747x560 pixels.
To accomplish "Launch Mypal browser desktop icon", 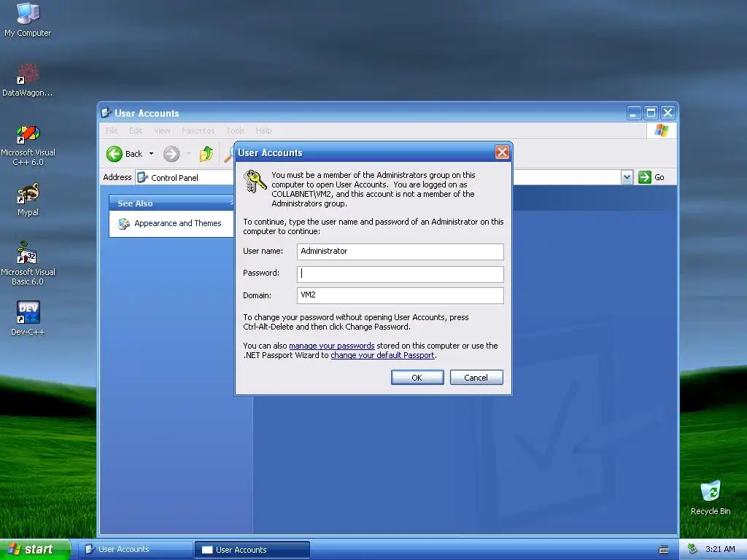I will click(x=28, y=199).
